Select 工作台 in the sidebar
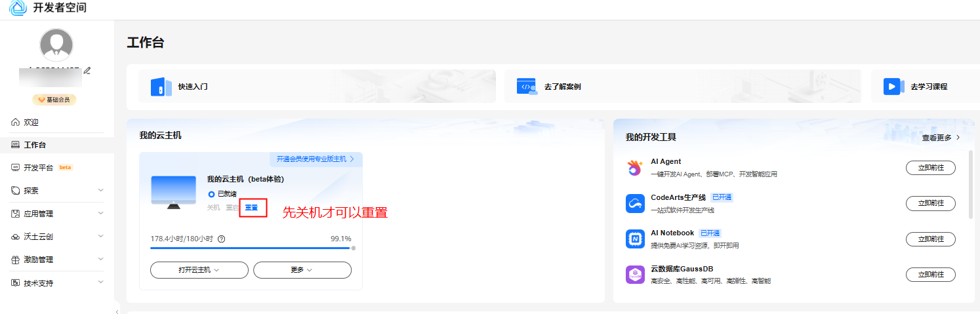 point(57,145)
